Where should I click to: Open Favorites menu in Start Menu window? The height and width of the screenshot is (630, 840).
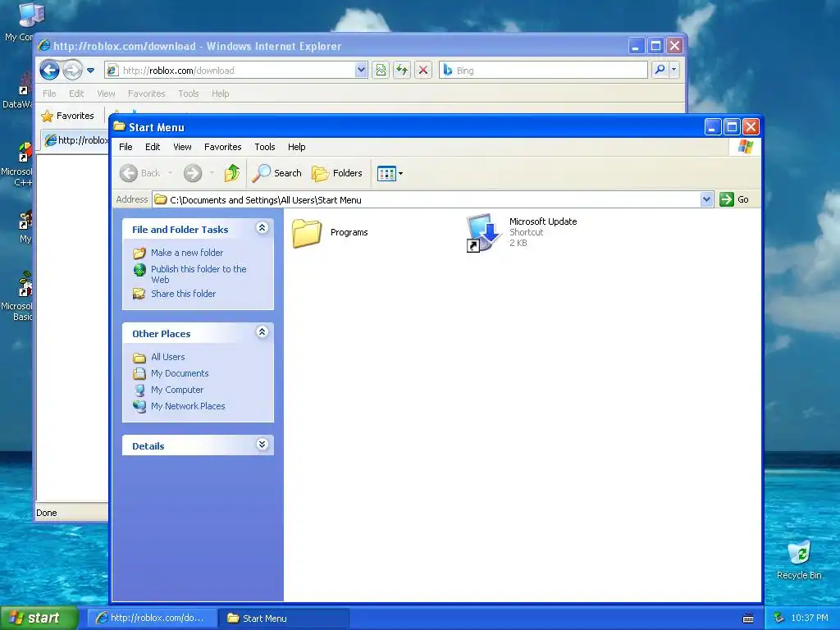pos(223,147)
